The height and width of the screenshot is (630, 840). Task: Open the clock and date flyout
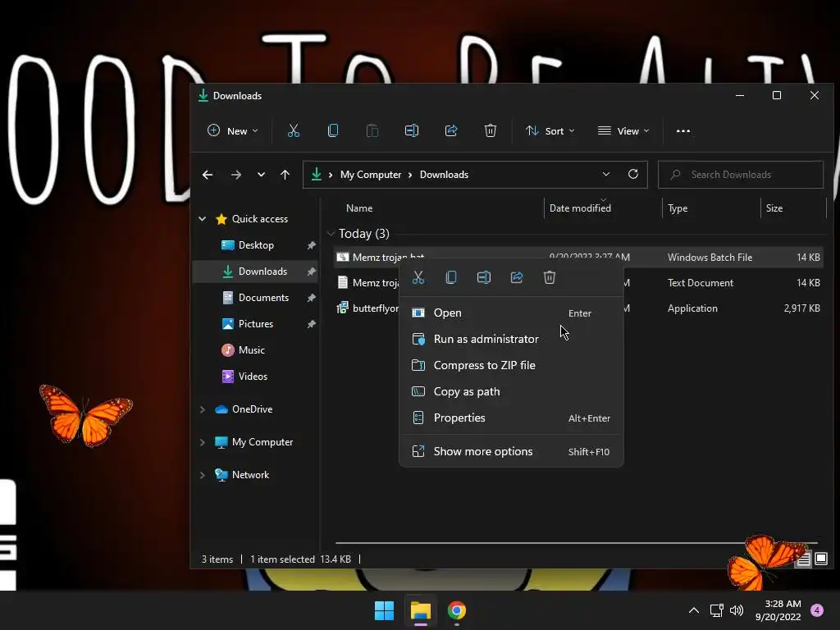pos(778,610)
